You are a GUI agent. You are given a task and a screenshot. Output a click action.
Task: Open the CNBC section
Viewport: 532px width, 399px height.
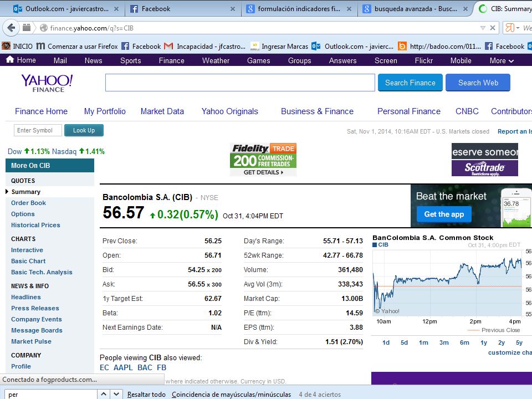[x=467, y=111]
